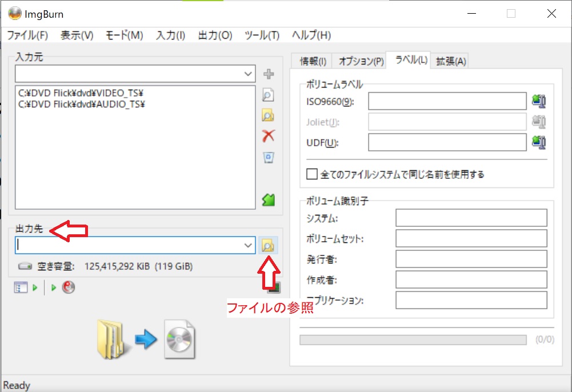Minimize the ImgBurn window

pos(471,14)
